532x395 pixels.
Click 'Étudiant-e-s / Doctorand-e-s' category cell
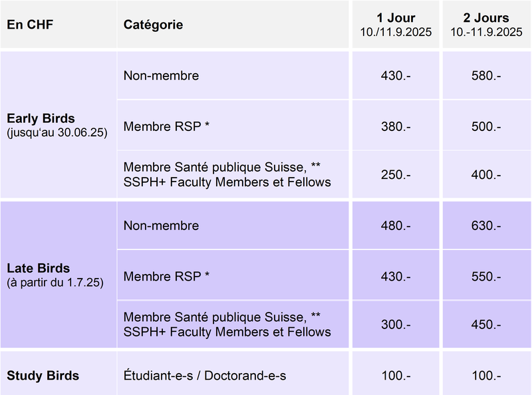[233, 373]
